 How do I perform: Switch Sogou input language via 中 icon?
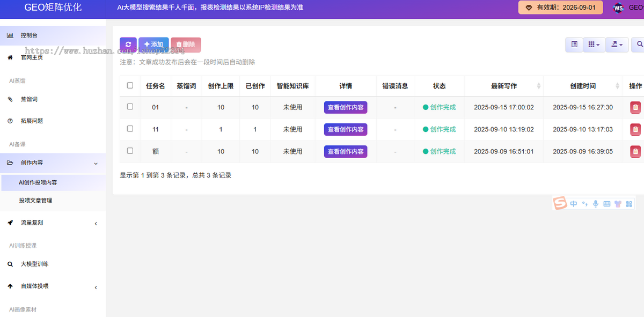[x=574, y=204]
